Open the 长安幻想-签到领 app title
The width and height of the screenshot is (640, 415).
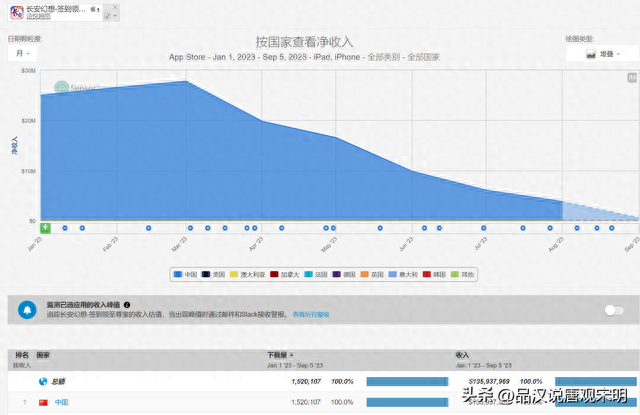coord(56,9)
